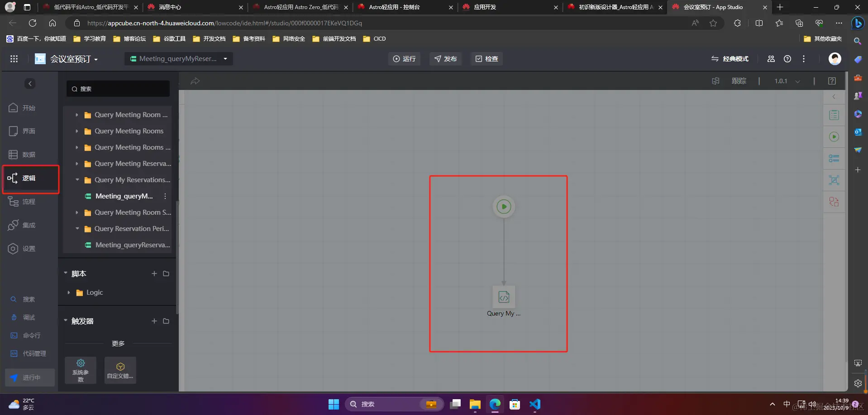868x415 pixels.
Task: Click 跟踪 trace button
Action: [x=739, y=81]
